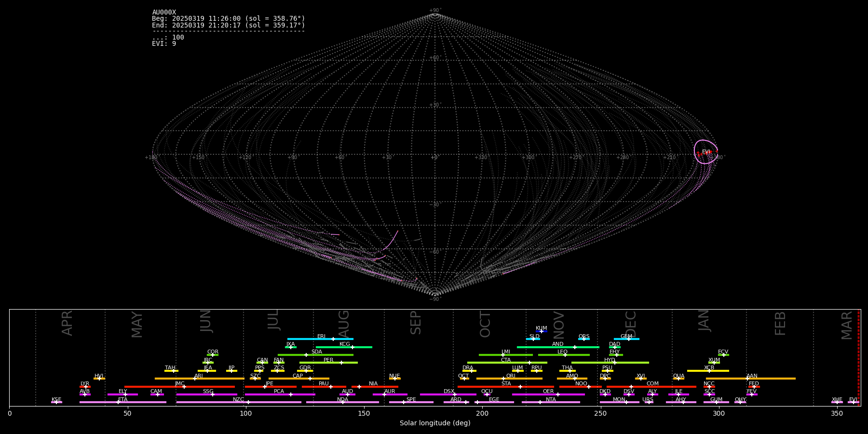Select the AND shower bar

tap(558, 347)
